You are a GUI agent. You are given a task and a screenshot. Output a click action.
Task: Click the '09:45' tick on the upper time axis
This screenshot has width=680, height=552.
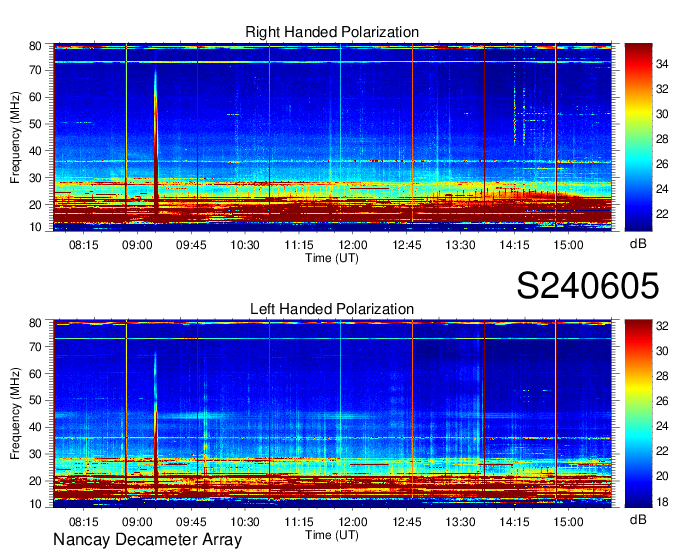(x=191, y=245)
